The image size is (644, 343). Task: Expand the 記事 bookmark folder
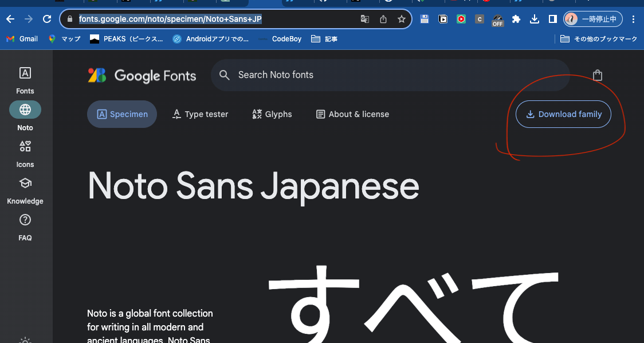[324, 38]
